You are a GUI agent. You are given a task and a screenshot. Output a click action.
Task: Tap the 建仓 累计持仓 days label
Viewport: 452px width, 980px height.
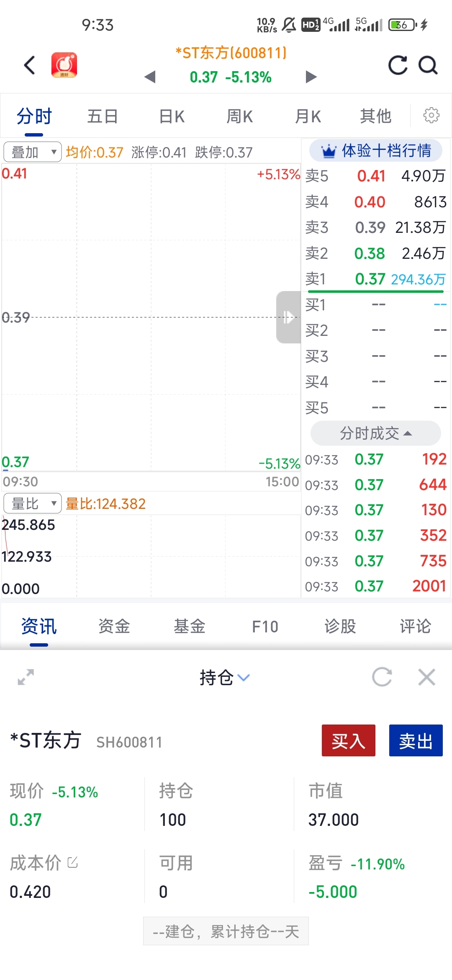tap(226, 931)
